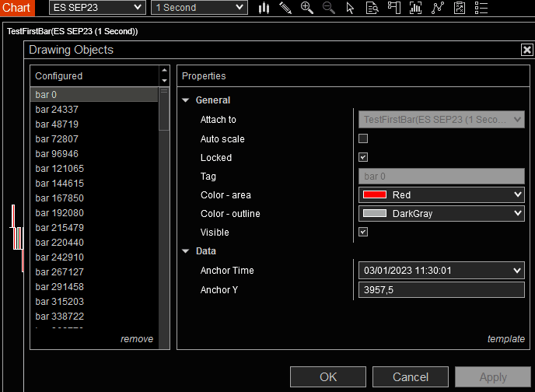Select bar 121065 in Configured list

coord(94,169)
